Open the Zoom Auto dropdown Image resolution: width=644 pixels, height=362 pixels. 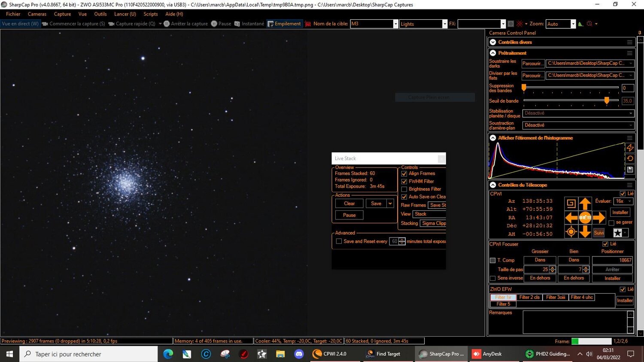(x=573, y=24)
